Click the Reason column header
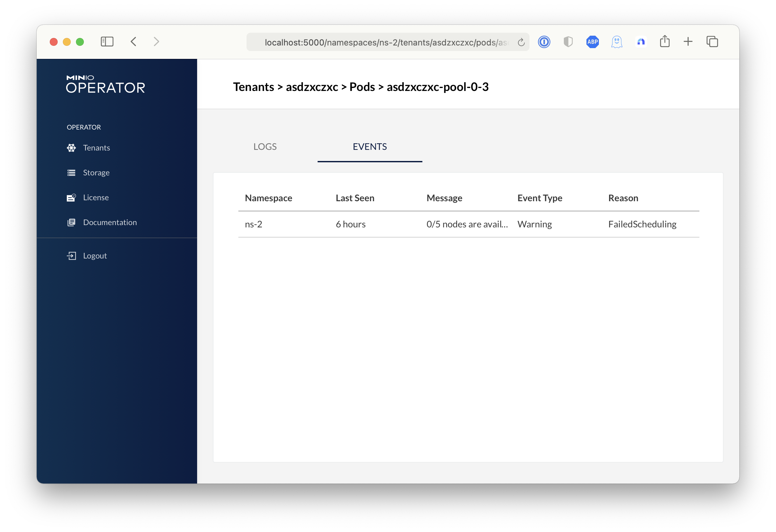776x532 pixels. (623, 198)
